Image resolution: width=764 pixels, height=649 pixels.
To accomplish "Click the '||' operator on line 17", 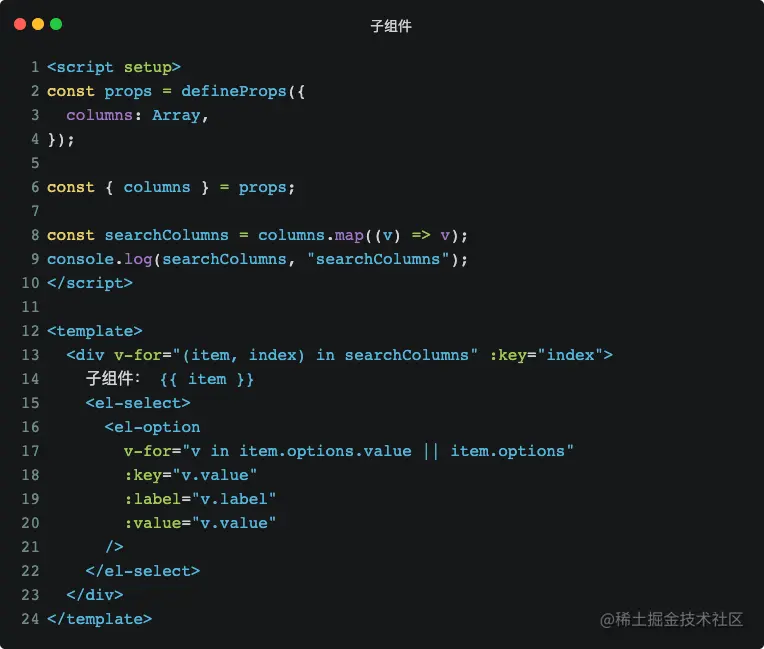I will click(431, 451).
